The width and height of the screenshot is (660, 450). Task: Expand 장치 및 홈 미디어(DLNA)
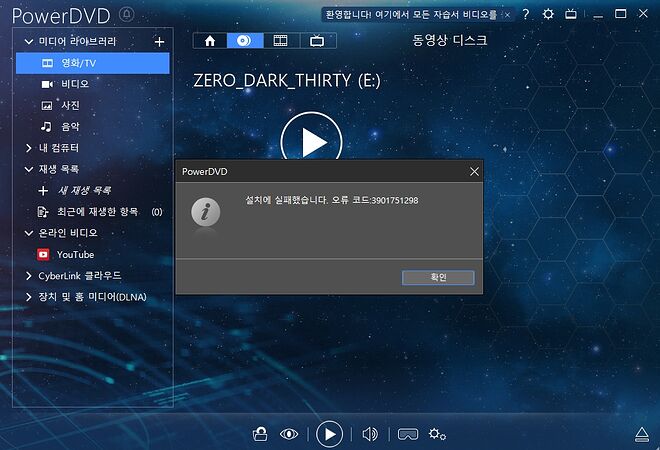[28, 297]
